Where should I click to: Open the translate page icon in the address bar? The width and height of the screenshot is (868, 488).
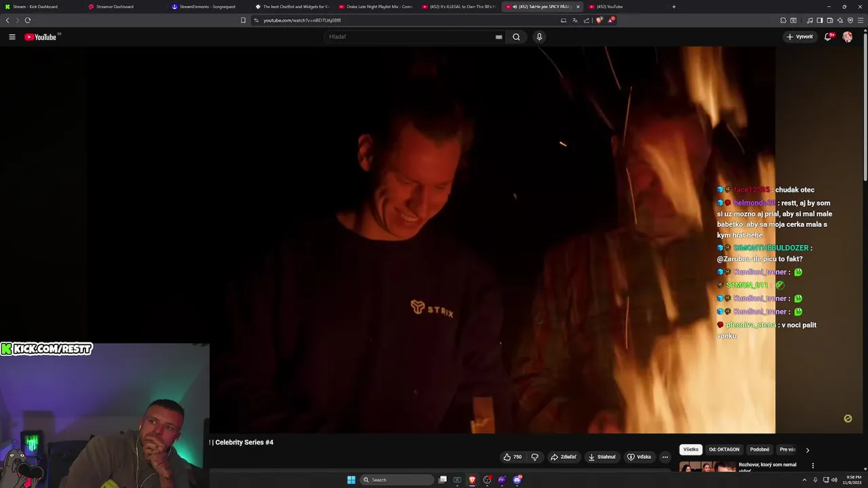[575, 20]
